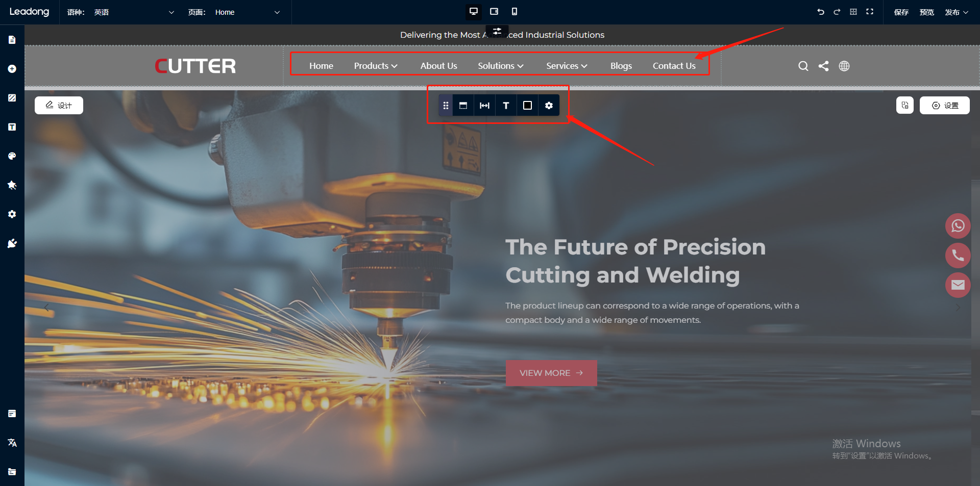Click the share icon in site header

[x=823, y=66]
